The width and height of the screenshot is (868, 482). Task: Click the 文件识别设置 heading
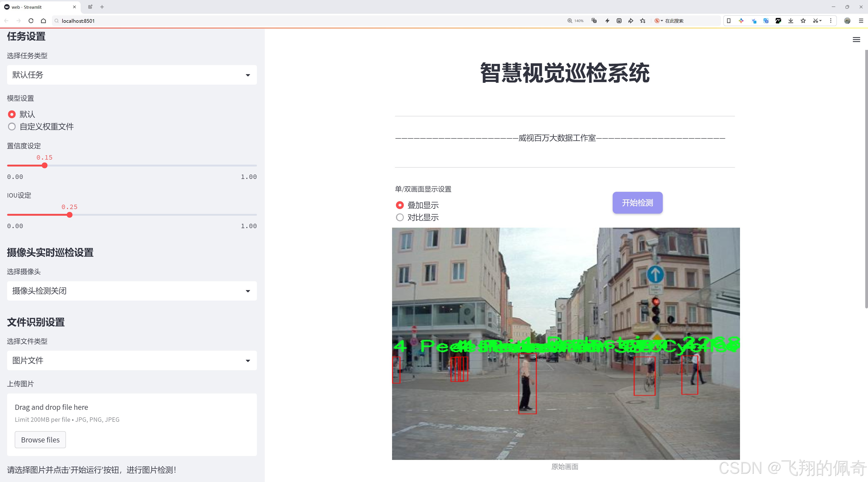[36, 322]
